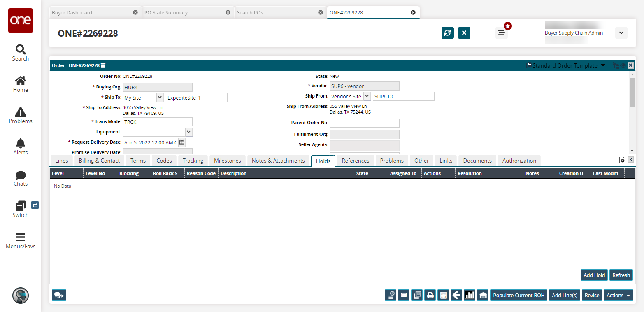The image size is (644, 312).
Task: Open the References tab
Action: 356,161
